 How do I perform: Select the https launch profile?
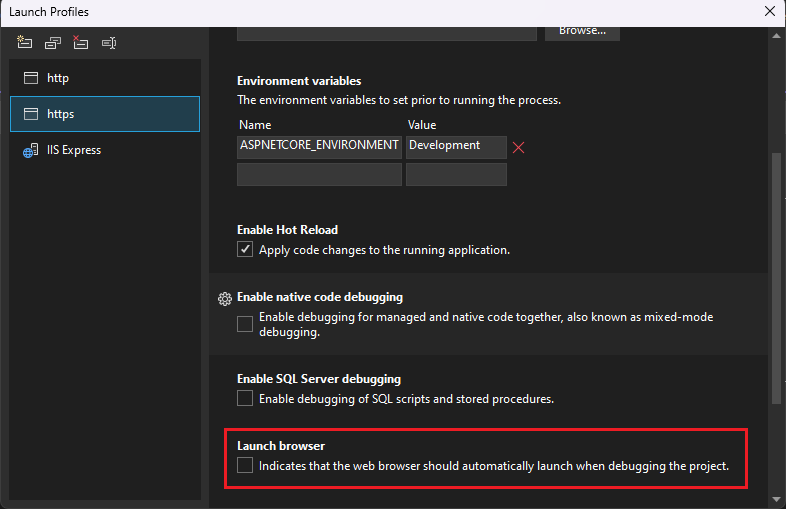[x=60, y=114]
